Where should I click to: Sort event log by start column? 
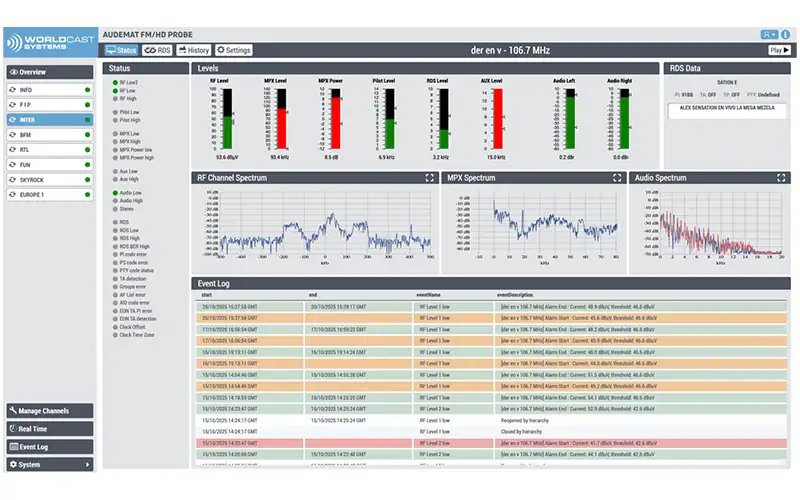point(207,295)
